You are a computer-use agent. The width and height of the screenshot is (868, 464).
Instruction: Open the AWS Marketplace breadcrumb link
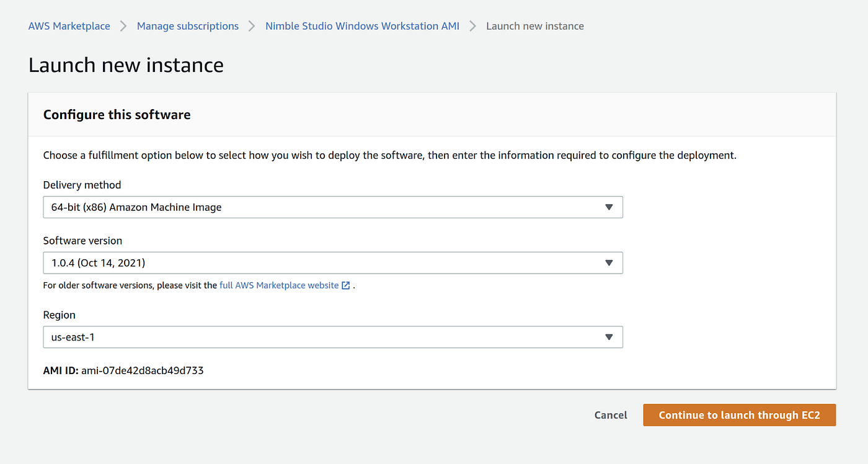69,26
